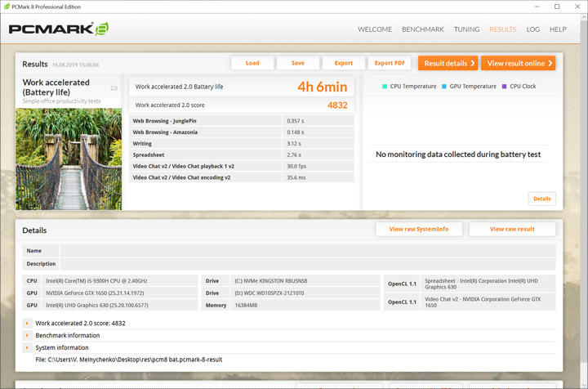The image size is (588, 389).
Task: Click the 30.0 fps value
Action: 296,166
